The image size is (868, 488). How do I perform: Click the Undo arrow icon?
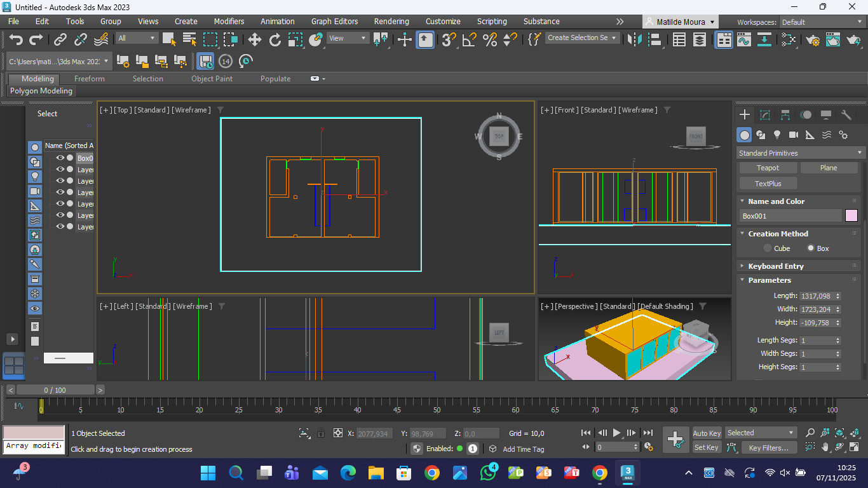point(16,39)
